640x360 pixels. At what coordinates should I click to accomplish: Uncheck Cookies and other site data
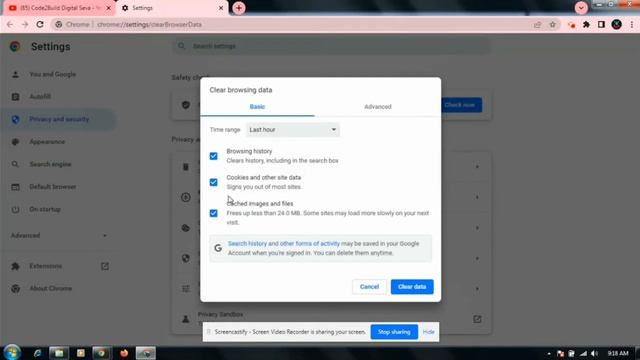213,182
